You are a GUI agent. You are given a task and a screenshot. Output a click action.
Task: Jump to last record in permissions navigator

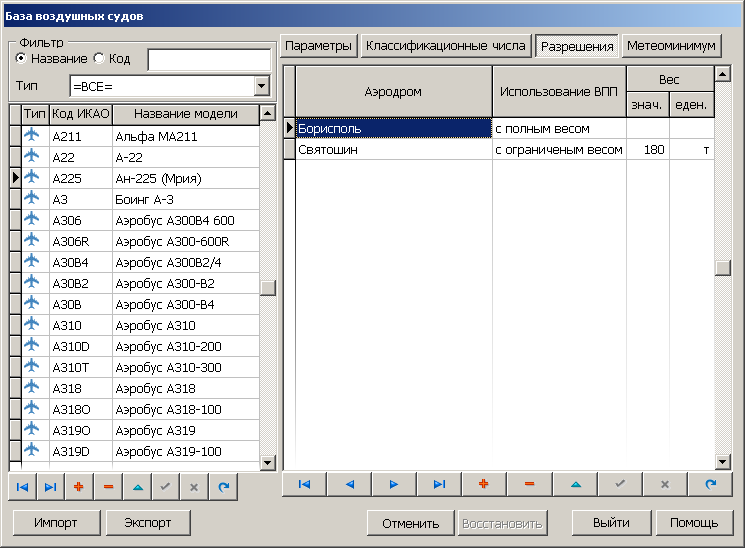439,484
